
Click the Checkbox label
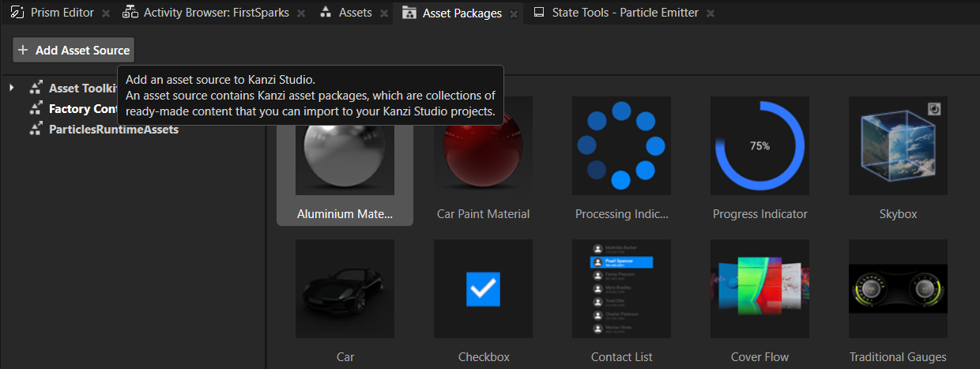tap(484, 356)
